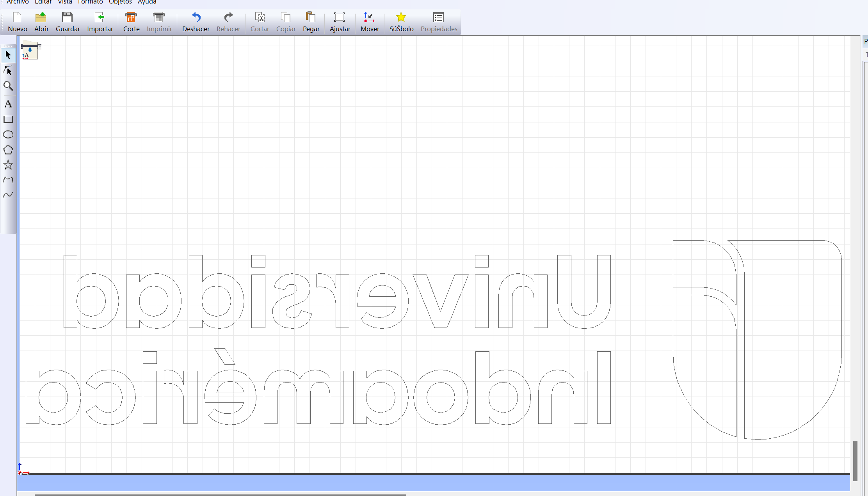The height and width of the screenshot is (496, 868).
Task: Select the ellipse tool
Action: 8,135
